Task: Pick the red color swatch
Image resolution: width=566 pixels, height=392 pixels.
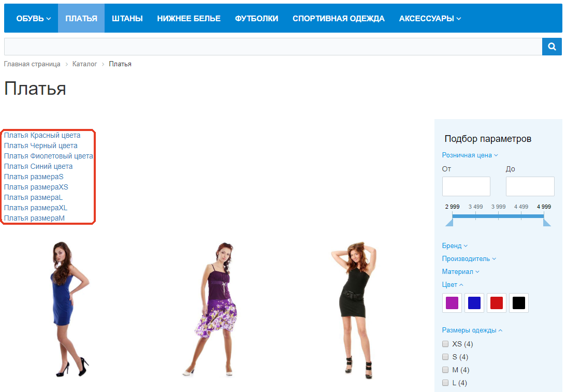Action: tap(497, 303)
